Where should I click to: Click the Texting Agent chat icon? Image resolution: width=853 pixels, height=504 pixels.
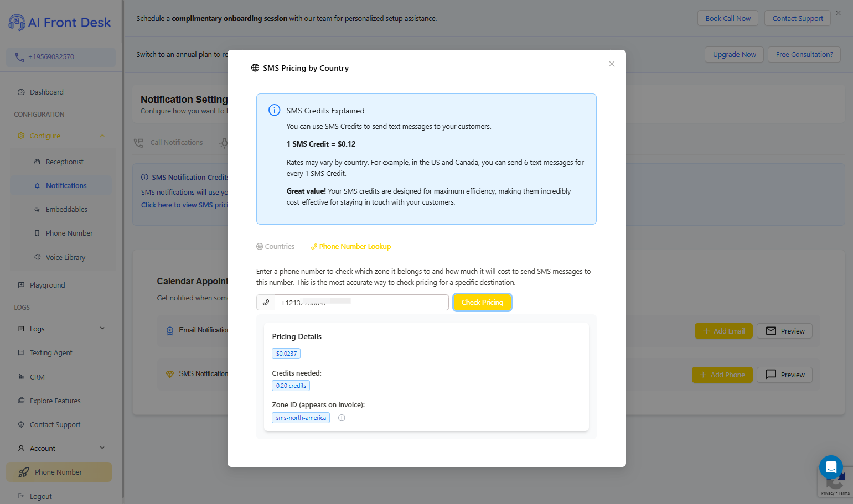21,352
